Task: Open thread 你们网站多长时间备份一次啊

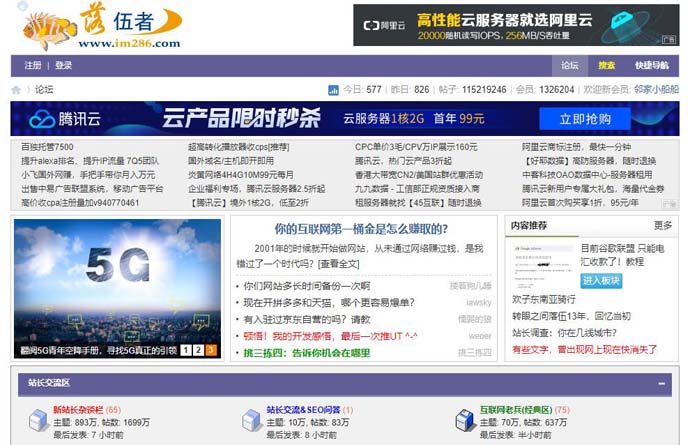Action: coord(307,286)
